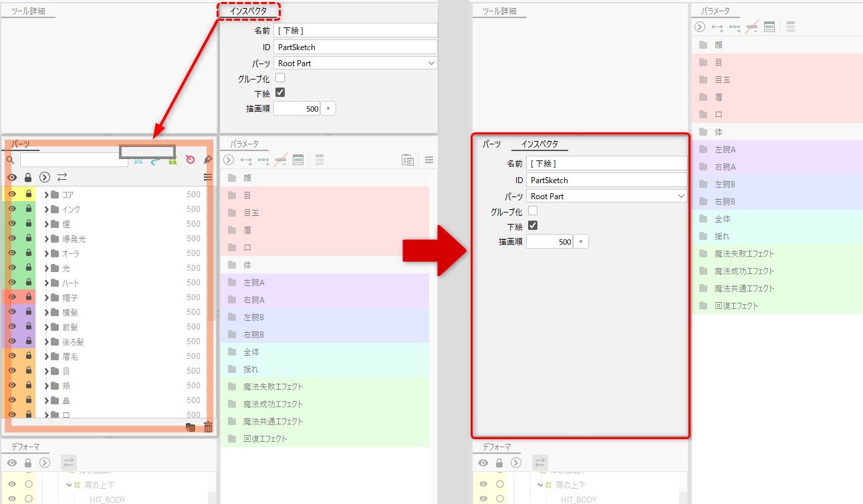
Task: Click the swap arrows icon in Deformer panel on left
Action: coord(69,463)
